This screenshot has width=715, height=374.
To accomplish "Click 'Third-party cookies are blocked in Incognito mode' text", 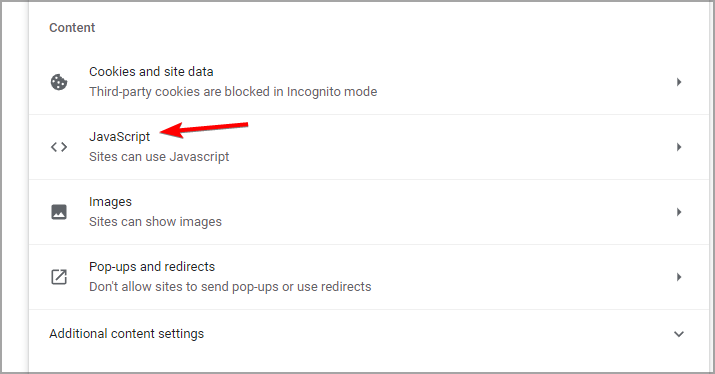I will tap(233, 92).
